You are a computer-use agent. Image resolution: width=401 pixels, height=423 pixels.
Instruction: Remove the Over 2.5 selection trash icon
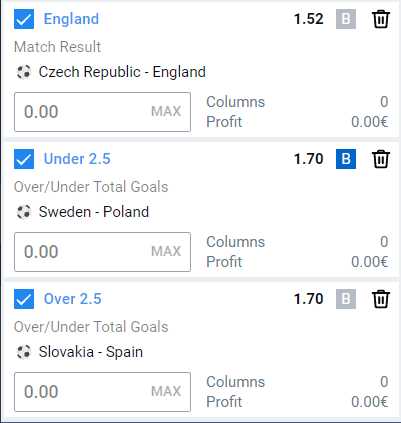pyautogui.click(x=381, y=299)
